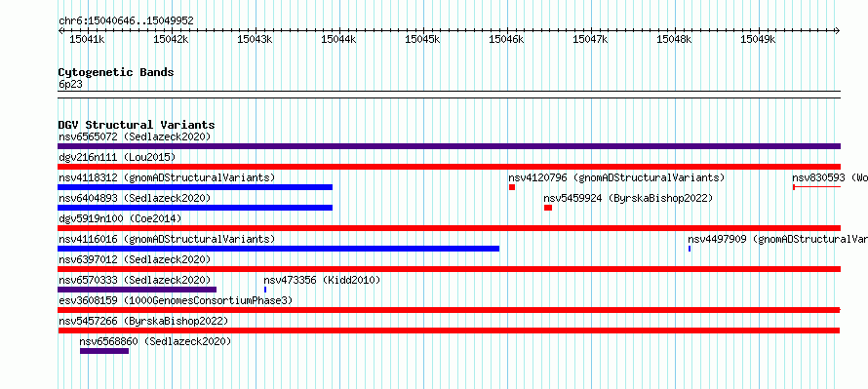Viewport: 868px width, 389px height.
Task: Select tiny blue marker under nsv4497909
Action: 690,249
